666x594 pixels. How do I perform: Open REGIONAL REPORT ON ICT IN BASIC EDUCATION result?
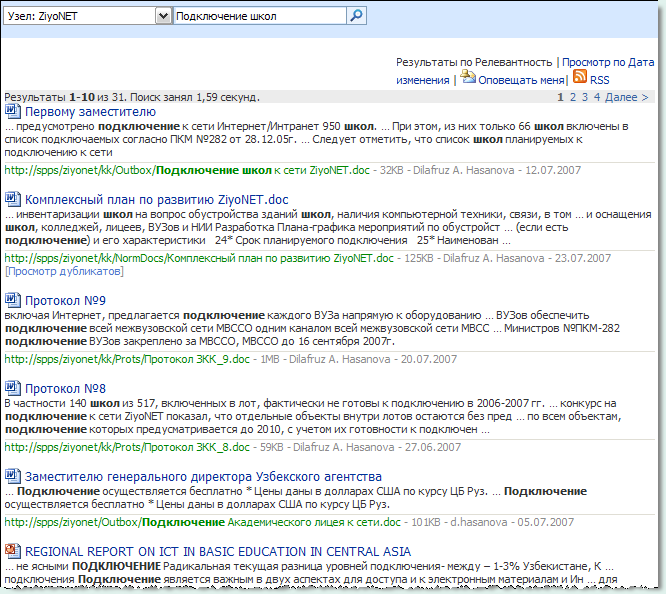(218, 552)
